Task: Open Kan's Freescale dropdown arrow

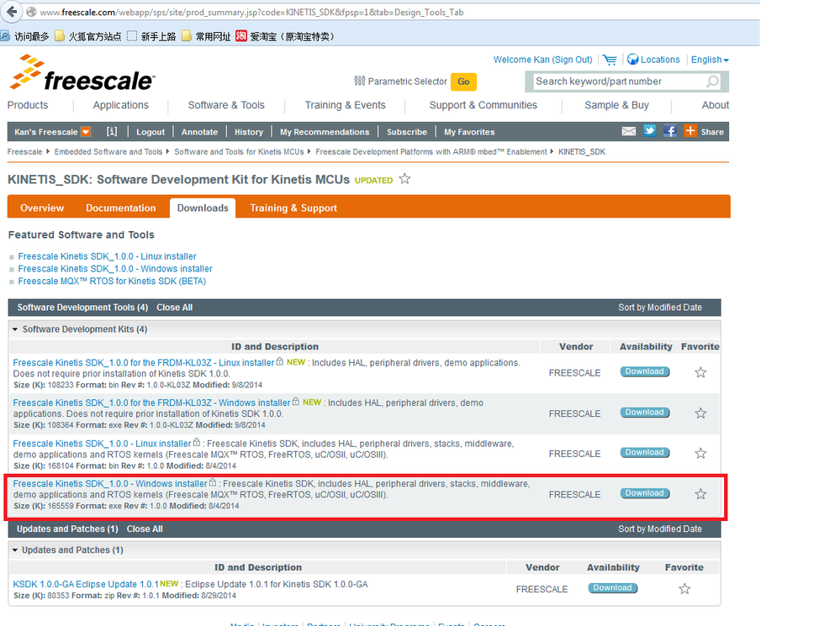Action: pos(86,132)
